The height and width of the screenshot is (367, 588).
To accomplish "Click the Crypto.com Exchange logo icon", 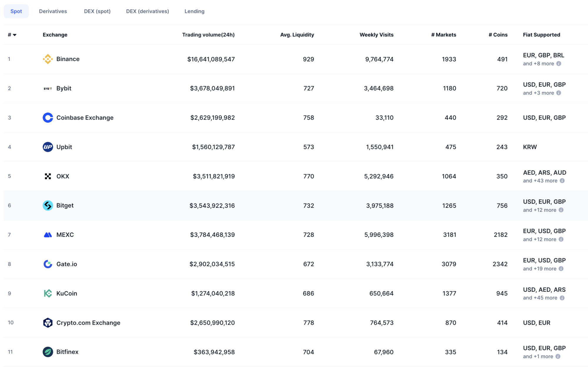I will pos(48,323).
